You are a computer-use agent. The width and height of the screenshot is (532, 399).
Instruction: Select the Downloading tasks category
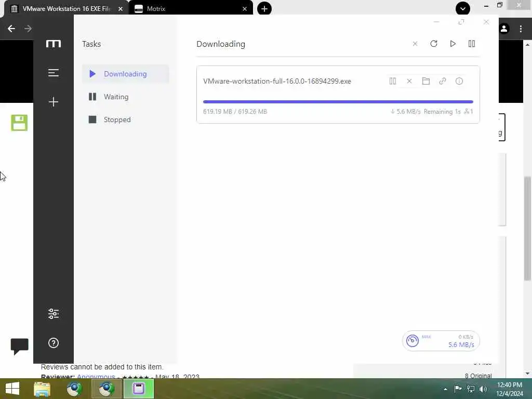click(x=126, y=74)
